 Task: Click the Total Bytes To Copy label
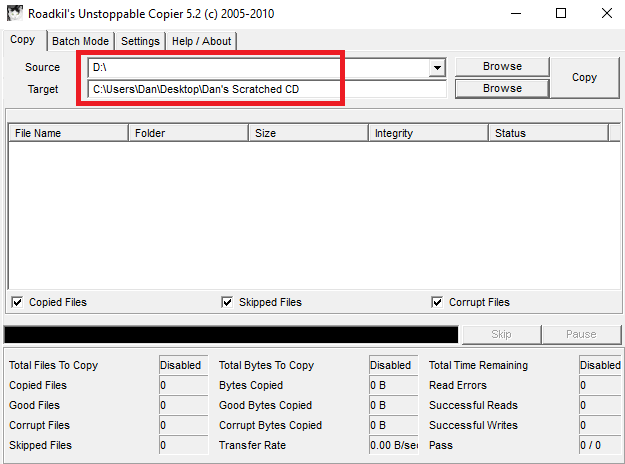(x=266, y=365)
